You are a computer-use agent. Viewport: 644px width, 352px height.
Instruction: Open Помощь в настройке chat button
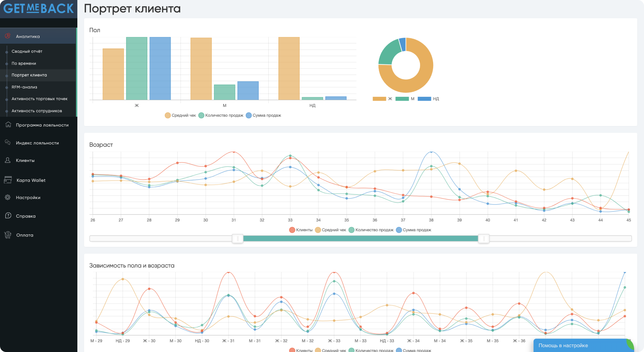coord(583,345)
